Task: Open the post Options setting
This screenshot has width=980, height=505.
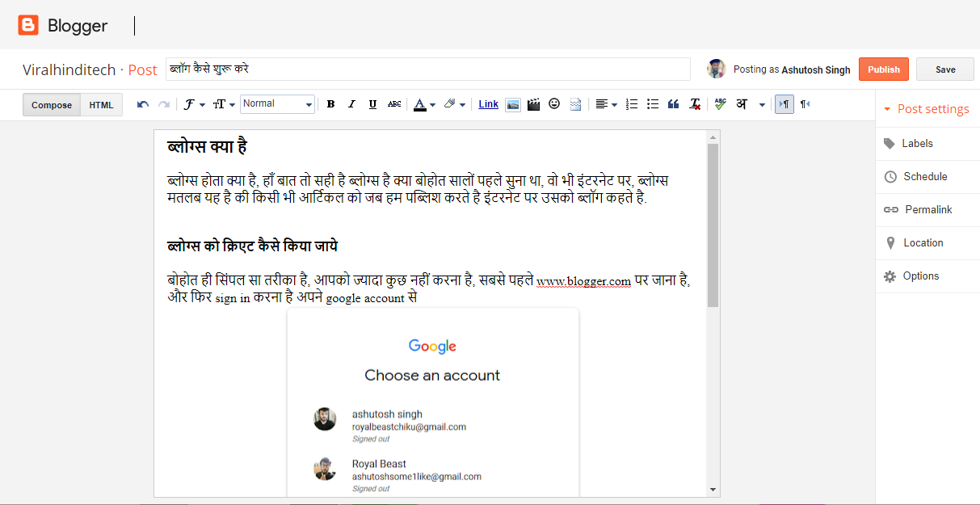Action: [x=927, y=276]
